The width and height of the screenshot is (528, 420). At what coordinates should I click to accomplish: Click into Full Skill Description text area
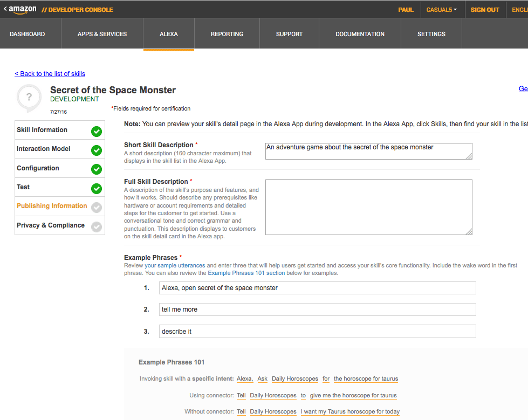(368, 207)
